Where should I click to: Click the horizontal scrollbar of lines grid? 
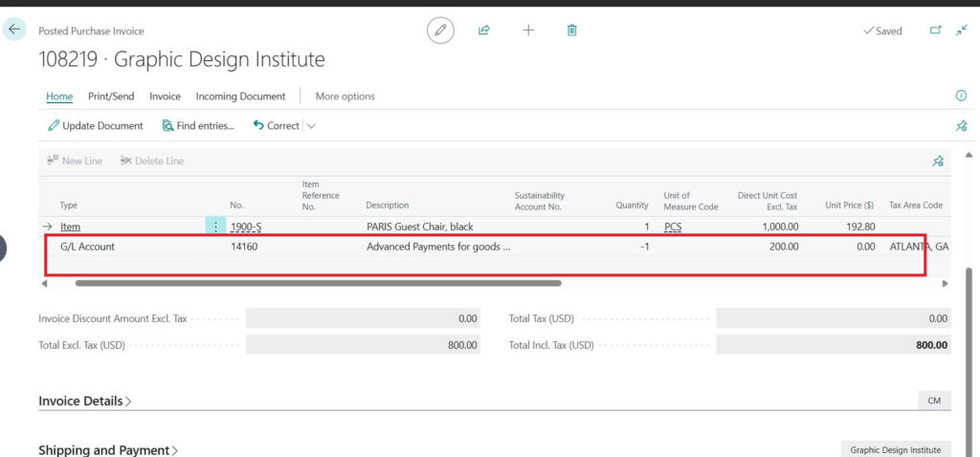click(316, 283)
